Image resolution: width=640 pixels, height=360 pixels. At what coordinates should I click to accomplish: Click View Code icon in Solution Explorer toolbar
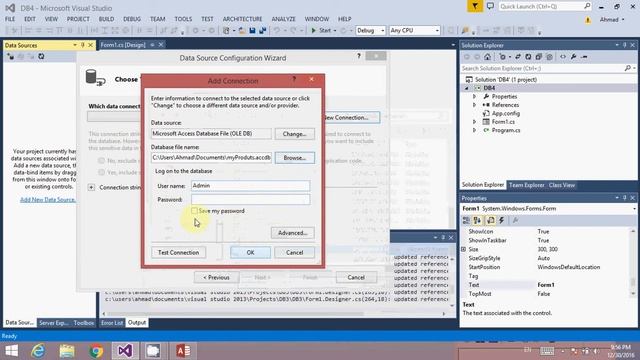(563, 57)
